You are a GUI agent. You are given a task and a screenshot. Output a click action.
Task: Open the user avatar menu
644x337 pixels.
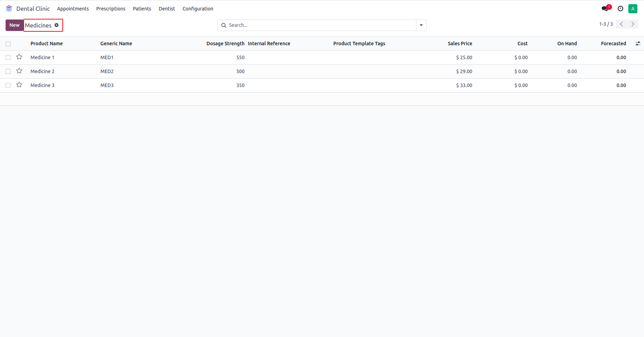pos(633,8)
